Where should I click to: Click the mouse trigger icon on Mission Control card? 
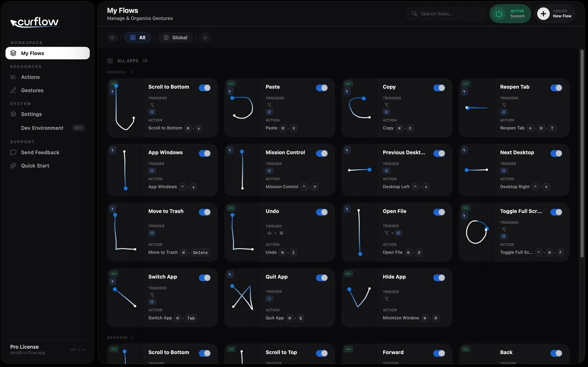pos(269,171)
